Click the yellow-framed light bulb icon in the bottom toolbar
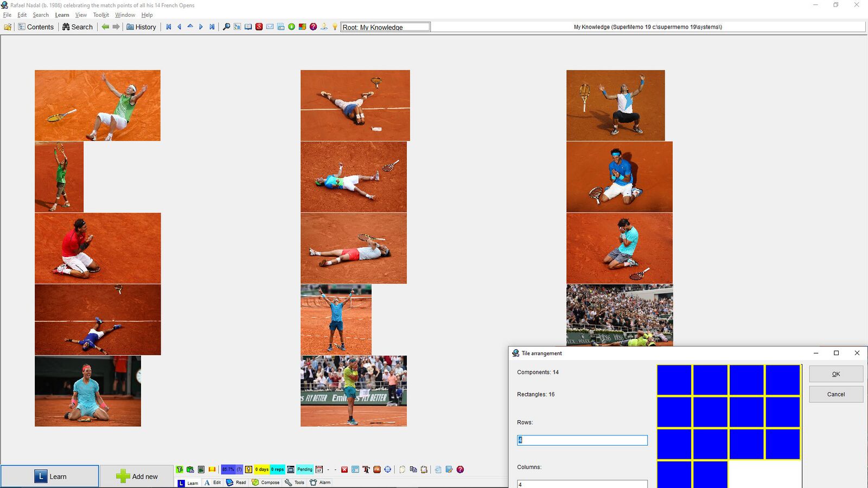Image resolution: width=868 pixels, height=488 pixels. pos(248,470)
